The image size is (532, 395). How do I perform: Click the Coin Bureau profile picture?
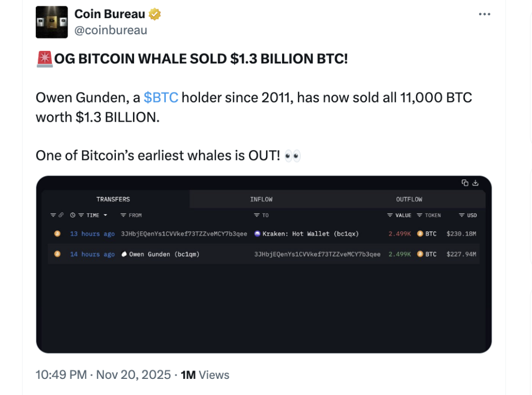click(x=51, y=22)
